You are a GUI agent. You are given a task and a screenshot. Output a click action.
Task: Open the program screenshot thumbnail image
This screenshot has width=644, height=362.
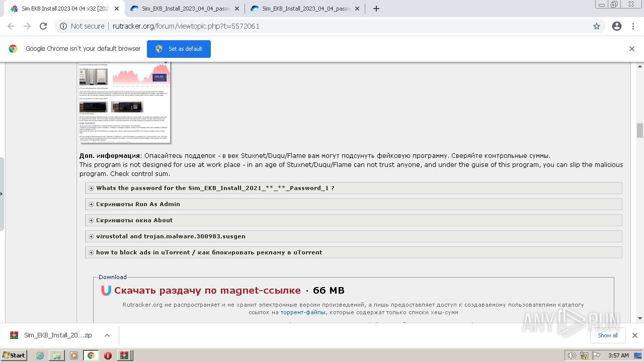tap(125, 102)
